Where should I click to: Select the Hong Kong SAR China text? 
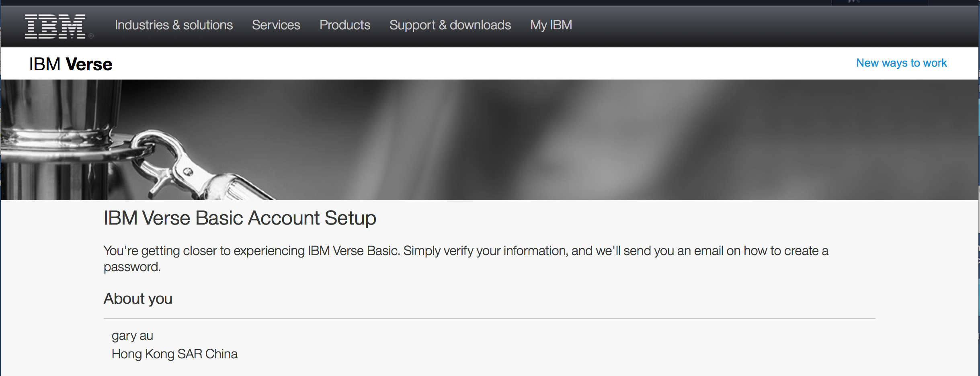point(174,354)
